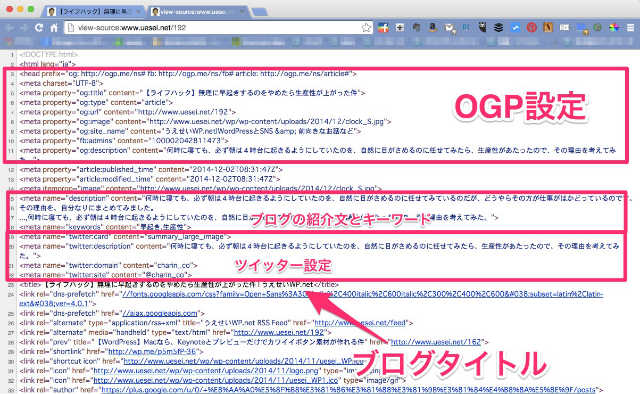Click the og:title meta line

(x=193, y=93)
